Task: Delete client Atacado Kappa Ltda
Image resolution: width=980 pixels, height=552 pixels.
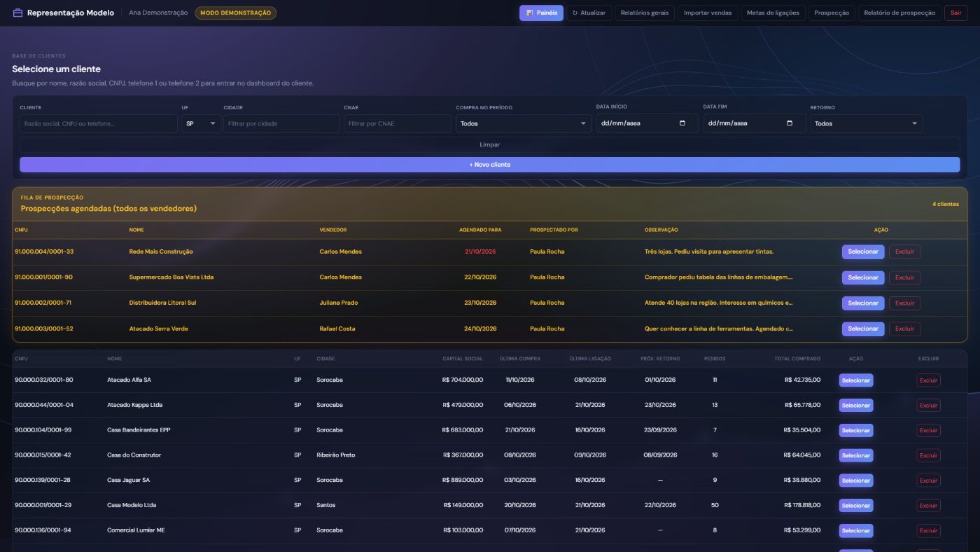Action: point(928,405)
